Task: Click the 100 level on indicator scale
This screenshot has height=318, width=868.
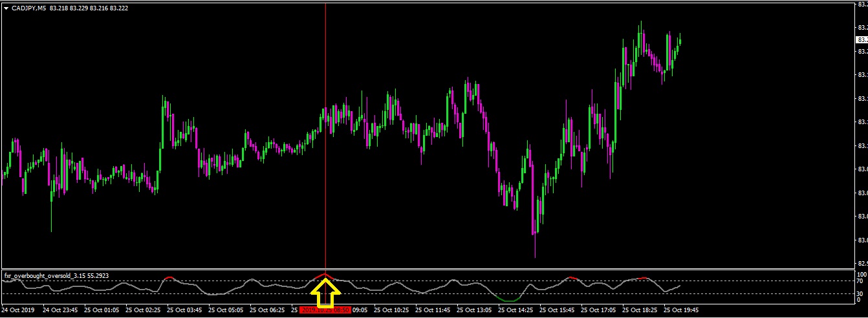Action: pos(861,275)
